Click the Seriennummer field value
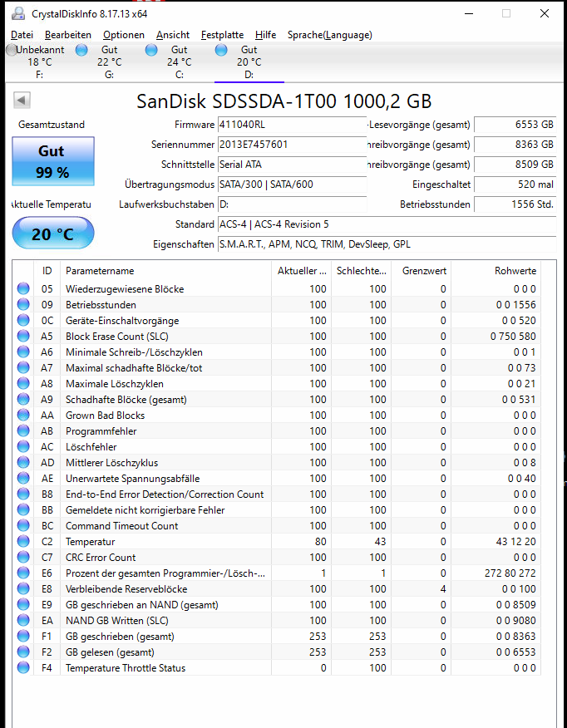The width and height of the screenshot is (567, 728). tap(292, 145)
